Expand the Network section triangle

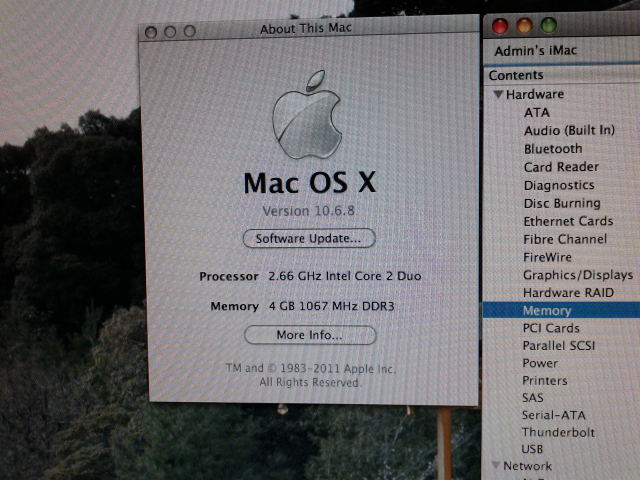click(x=495, y=466)
